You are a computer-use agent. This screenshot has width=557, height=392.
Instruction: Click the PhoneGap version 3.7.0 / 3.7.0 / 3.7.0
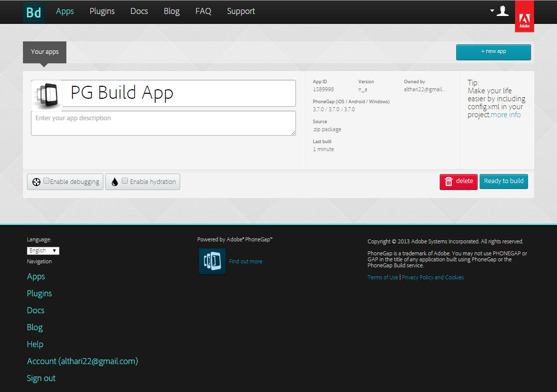point(334,109)
